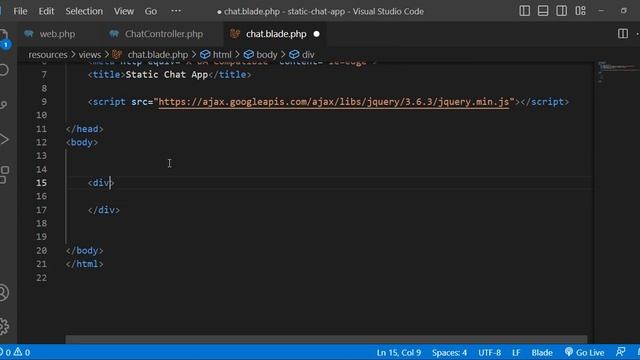Click the chat.blade.php breadcrumb
The image size is (640, 360).
[158, 55]
